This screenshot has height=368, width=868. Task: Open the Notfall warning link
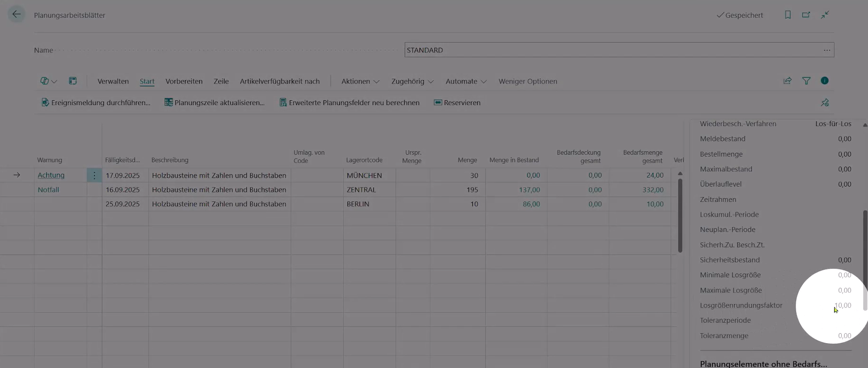click(48, 189)
